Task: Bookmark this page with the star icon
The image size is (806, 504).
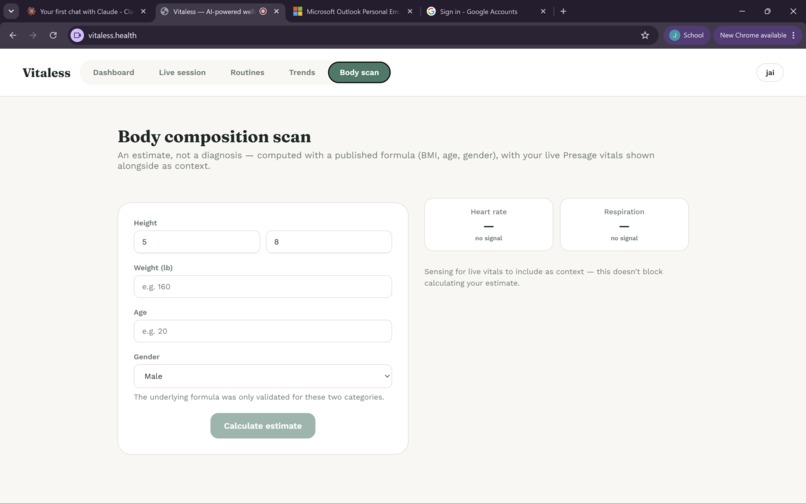Action: coord(645,35)
